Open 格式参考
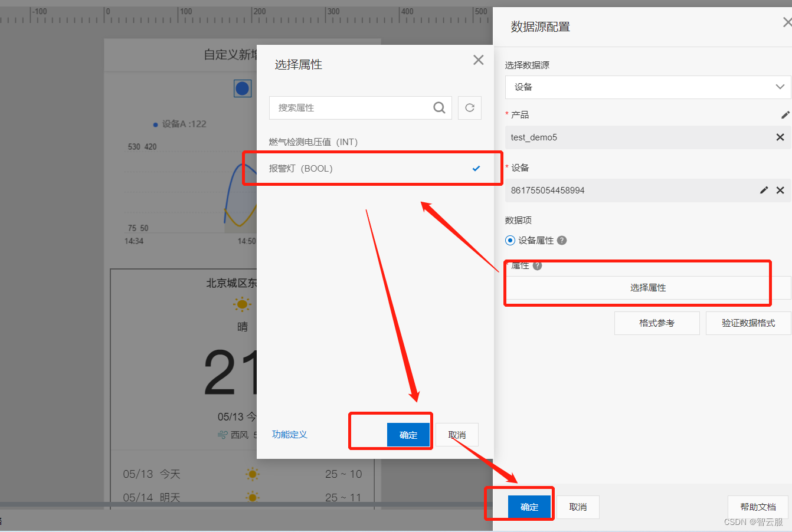 tap(657, 323)
